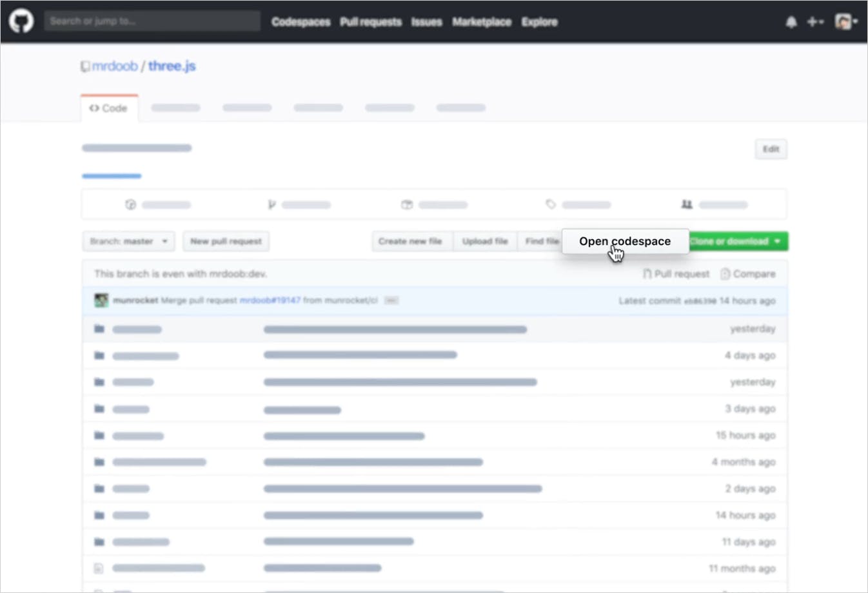The height and width of the screenshot is (593, 868).
Task: Click the branches icon in the stats bar
Action: pos(272,205)
